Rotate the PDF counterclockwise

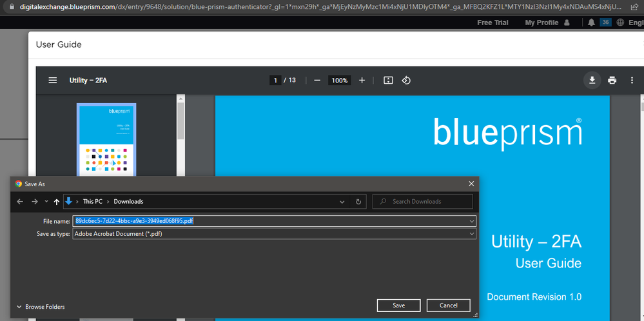pos(406,81)
